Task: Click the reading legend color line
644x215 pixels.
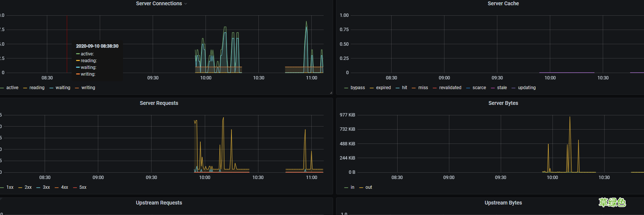Action: click(x=25, y=88)
